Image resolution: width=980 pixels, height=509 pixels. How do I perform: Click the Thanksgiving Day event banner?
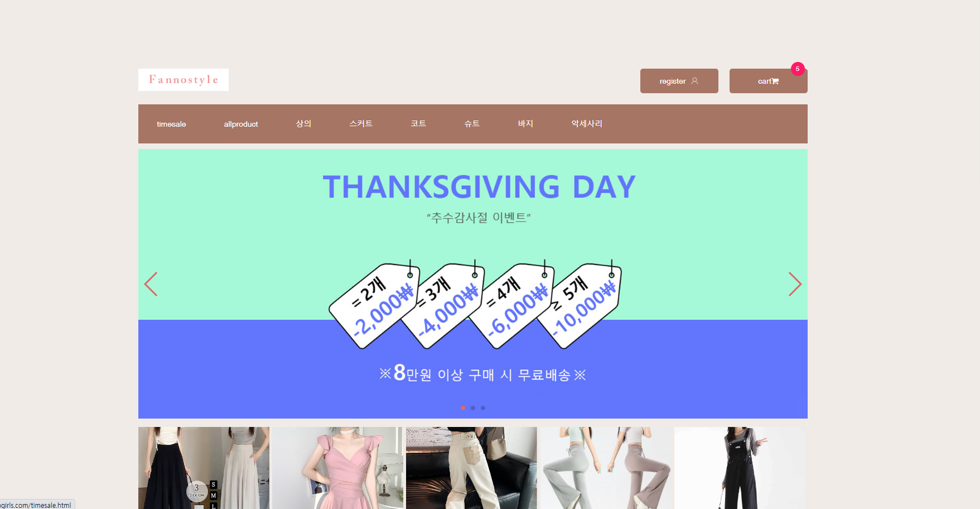pyautogui.click(x=473, y=284)
